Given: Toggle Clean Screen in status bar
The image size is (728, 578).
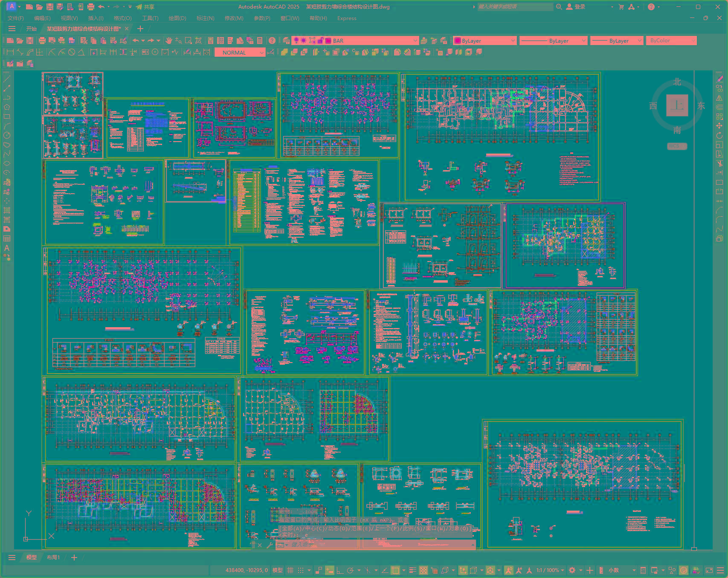Looking at the screenshot, I should click(x=709, y=570).
